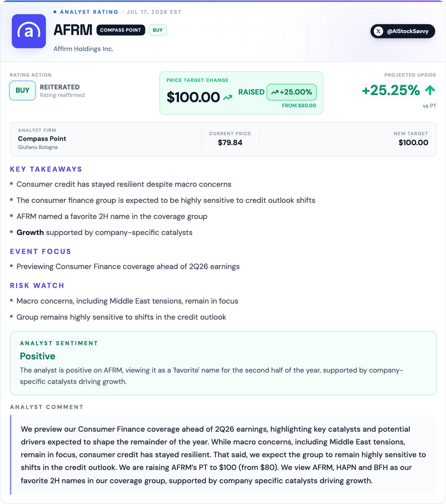446x504 pixels.
Task: Click the Affirm Holdings Inc. company name
Action: point(83,49)
